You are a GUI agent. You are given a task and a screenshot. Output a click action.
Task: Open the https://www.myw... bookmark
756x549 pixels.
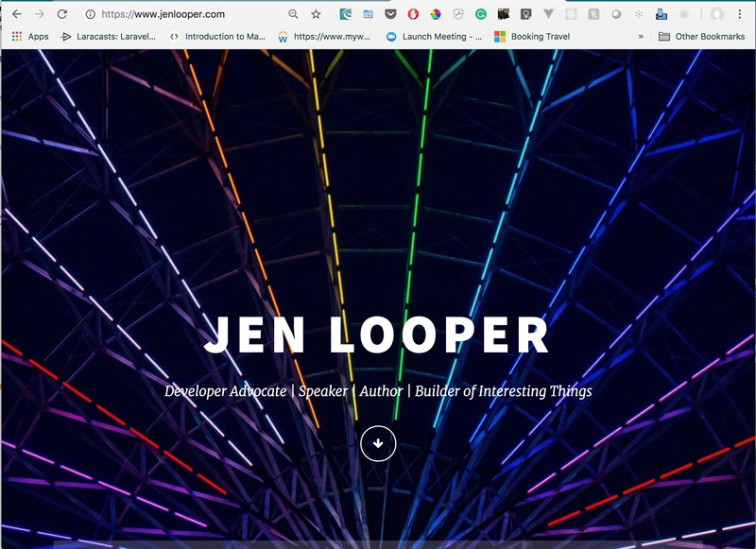point(324,37)
